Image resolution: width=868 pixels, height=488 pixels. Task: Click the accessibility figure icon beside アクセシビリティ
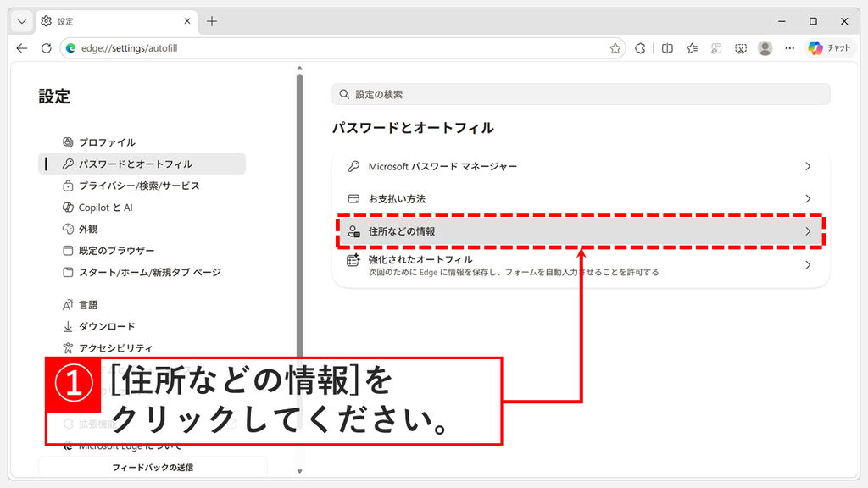tap(68, 348)
